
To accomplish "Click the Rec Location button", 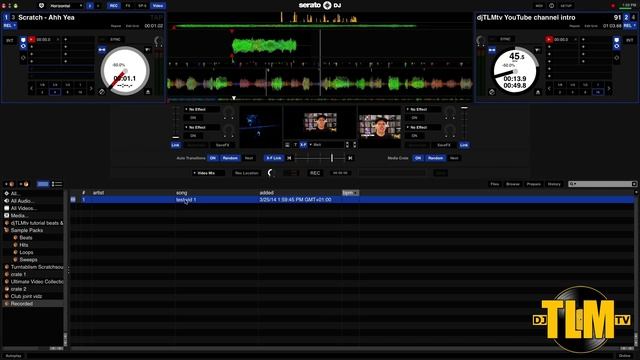I will 247,173.
